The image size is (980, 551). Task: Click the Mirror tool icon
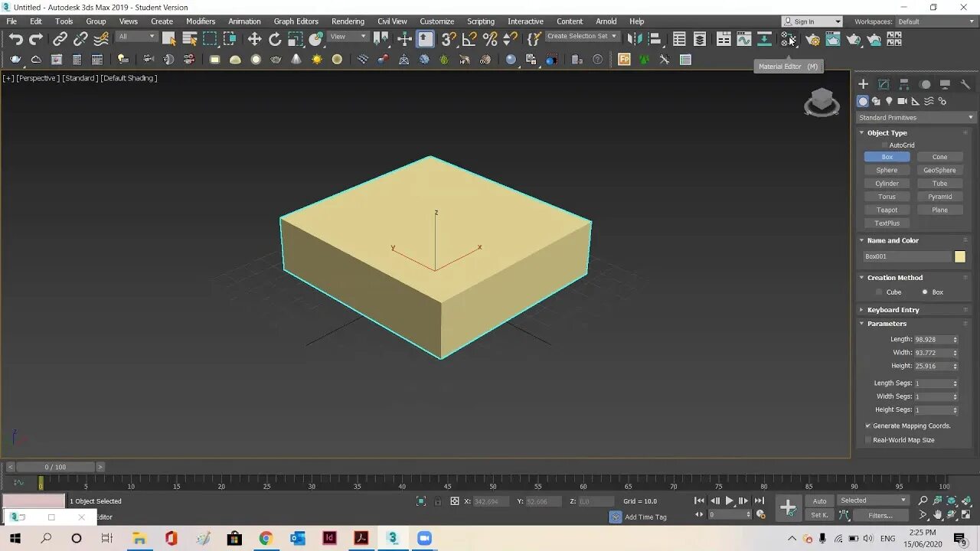coord(634,39)
